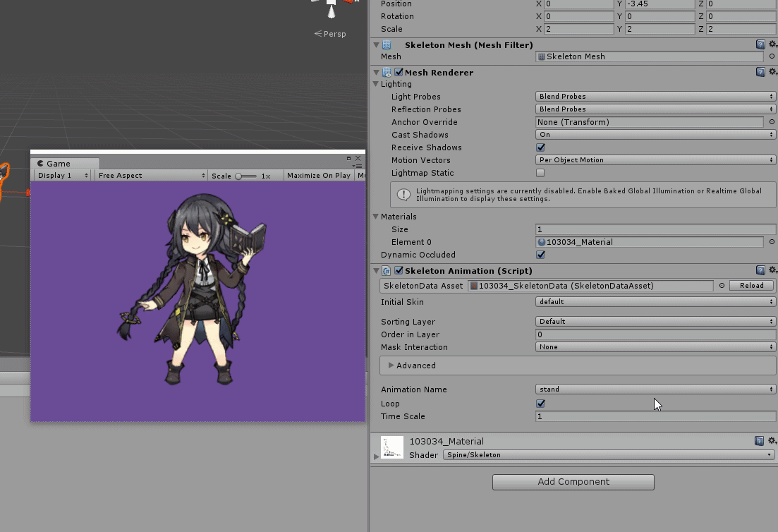Toggle Dynamic Occluded checkbox

click(540, 255)
